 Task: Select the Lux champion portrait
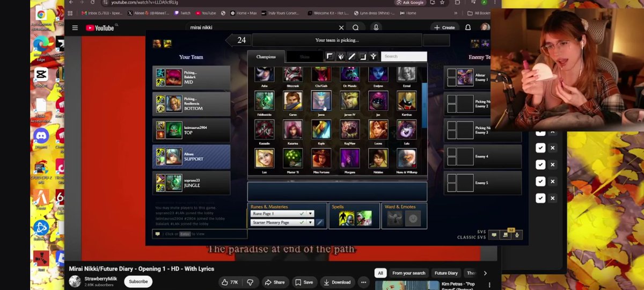click(264, 158)
